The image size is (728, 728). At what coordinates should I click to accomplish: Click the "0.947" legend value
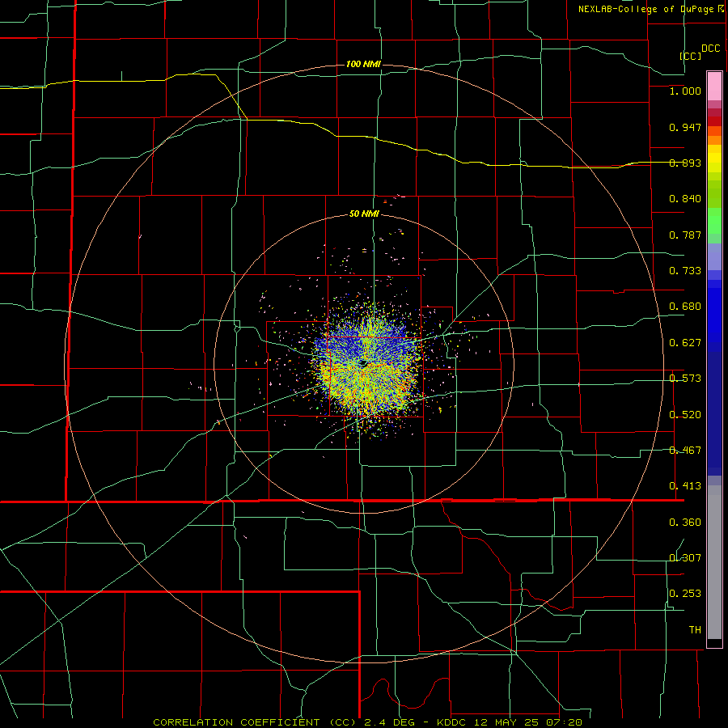(685, 127)
